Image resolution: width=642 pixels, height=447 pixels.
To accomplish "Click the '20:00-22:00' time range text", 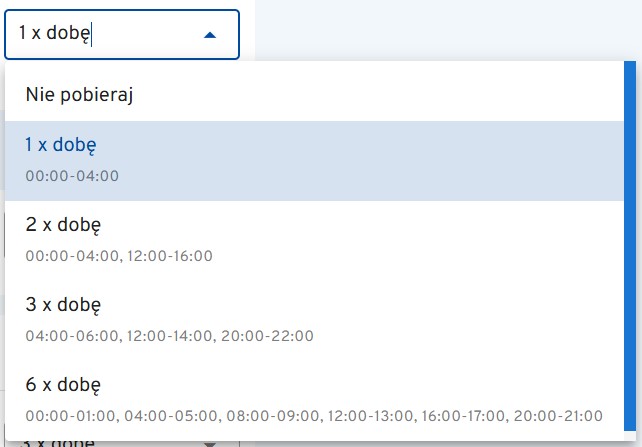I will tap(266, 336).
